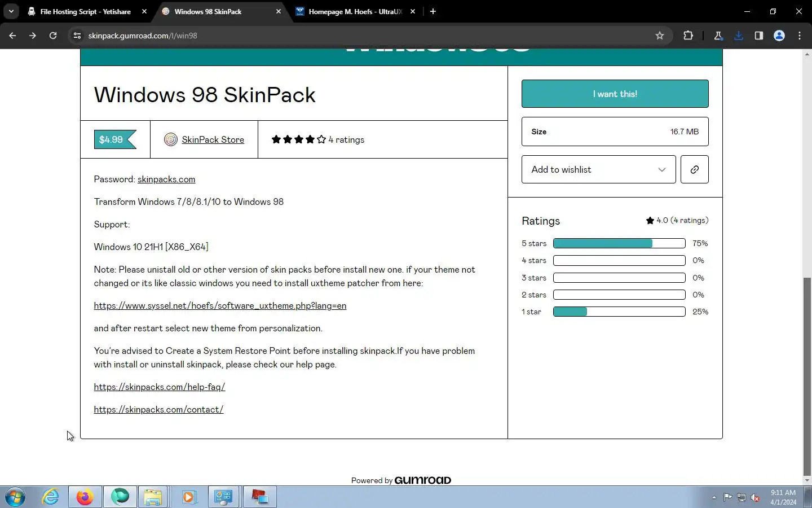The width and height of the screenshot is (812, 508).
Task: Go forward in browser history
Action: click(33, 36)
